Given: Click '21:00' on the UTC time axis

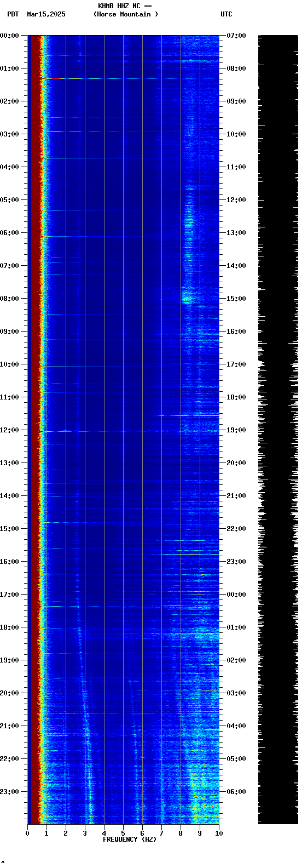Looking at the screenshot, I should (x=236, y=496).
